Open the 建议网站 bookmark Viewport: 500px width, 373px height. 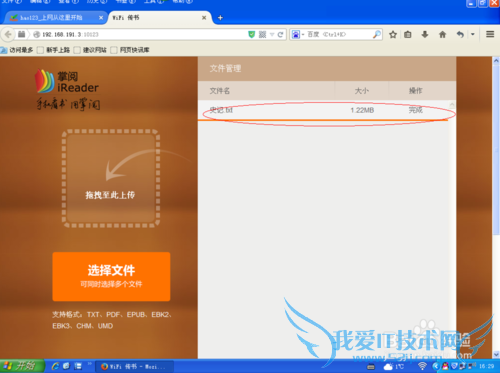pos(91,50)
